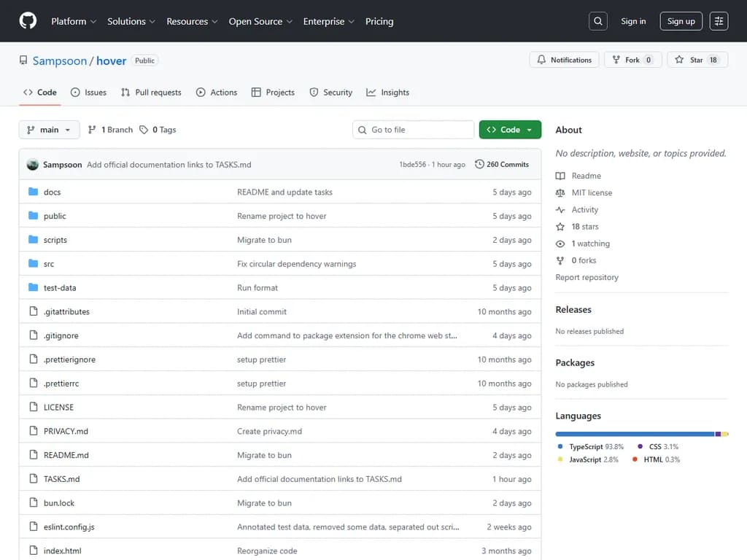Switch to the Pull requests tab
Screen dimensions: 747x560
(x=151, y=93)
